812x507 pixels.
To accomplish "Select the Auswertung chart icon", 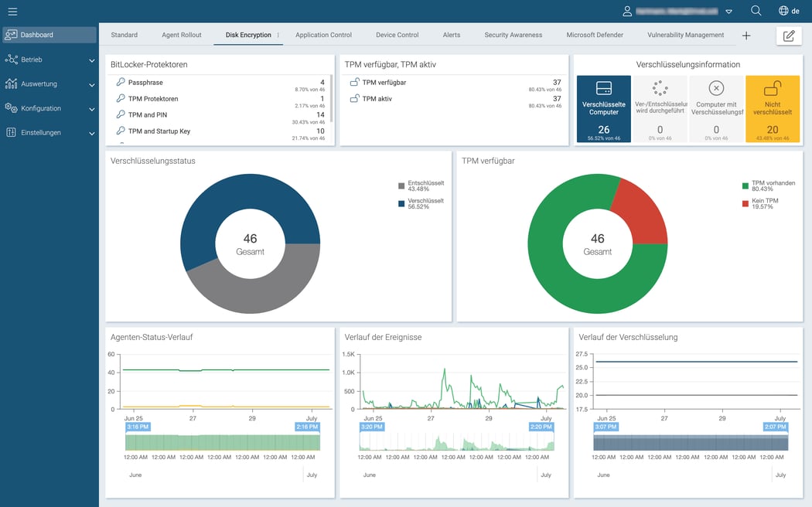I will click(13, 83).
